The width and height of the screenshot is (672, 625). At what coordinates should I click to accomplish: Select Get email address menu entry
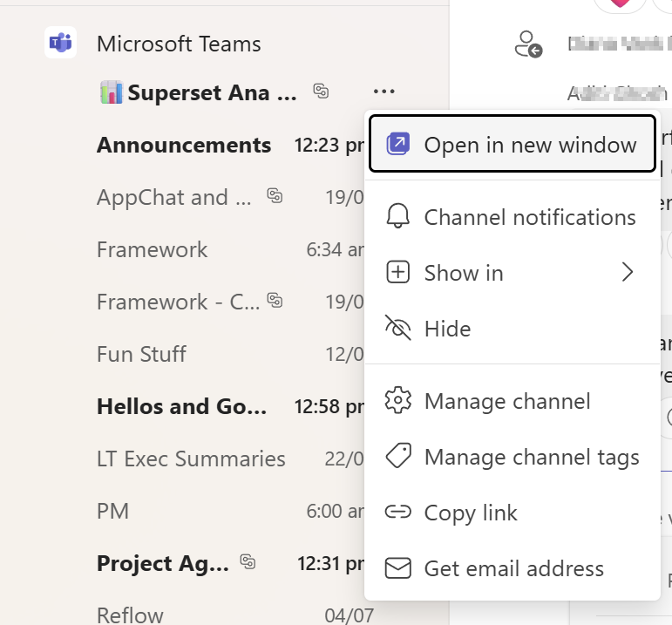[512, 568]
